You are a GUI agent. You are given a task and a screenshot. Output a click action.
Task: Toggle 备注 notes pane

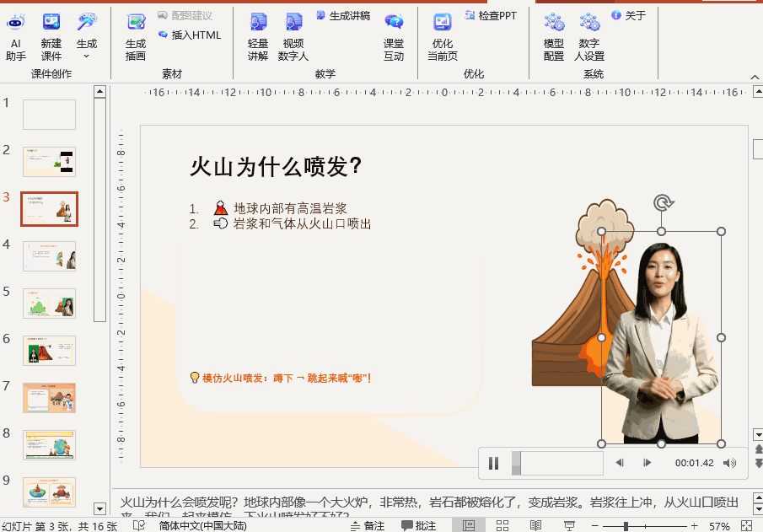pyautogui.click(x=368, y=525)
